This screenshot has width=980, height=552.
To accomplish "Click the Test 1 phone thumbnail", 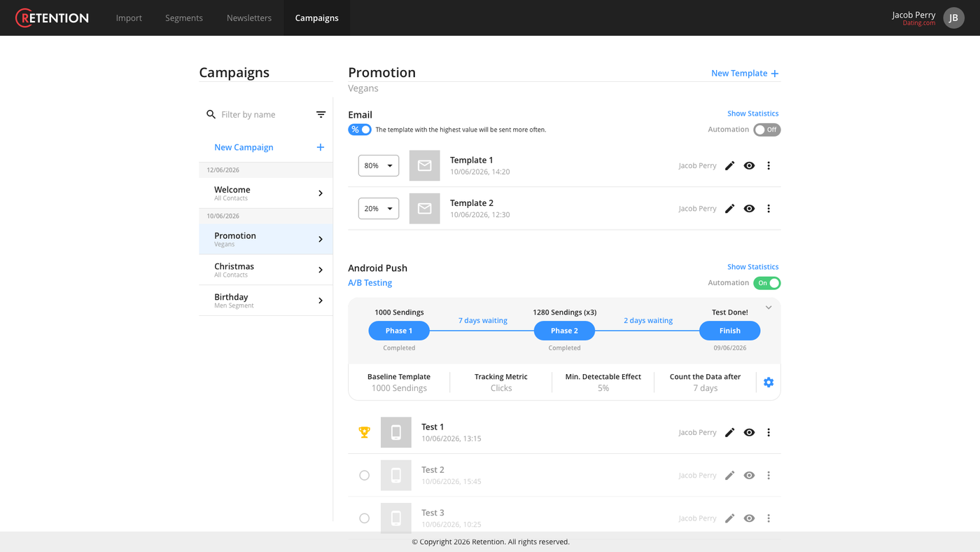I will 395,433.
